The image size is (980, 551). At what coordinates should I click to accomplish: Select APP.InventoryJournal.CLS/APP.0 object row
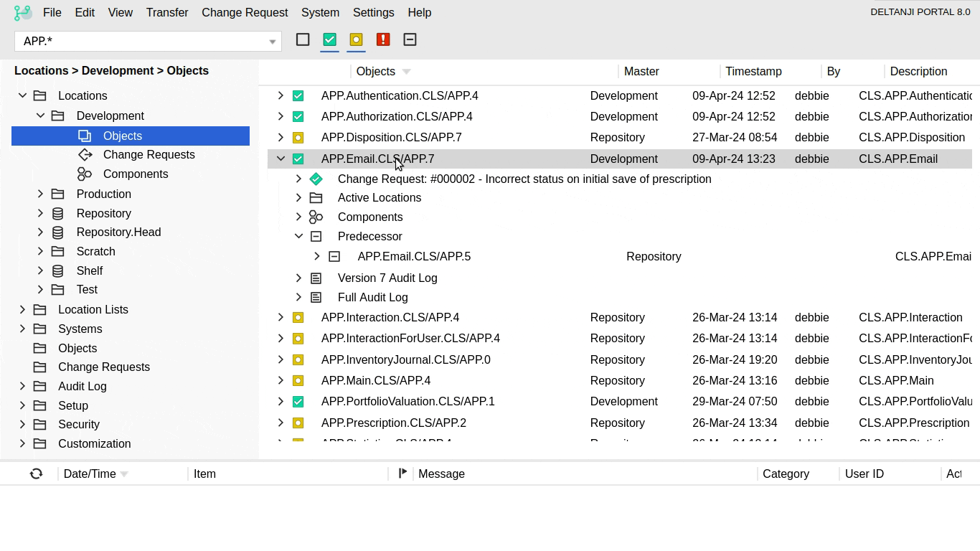(620, 359)
